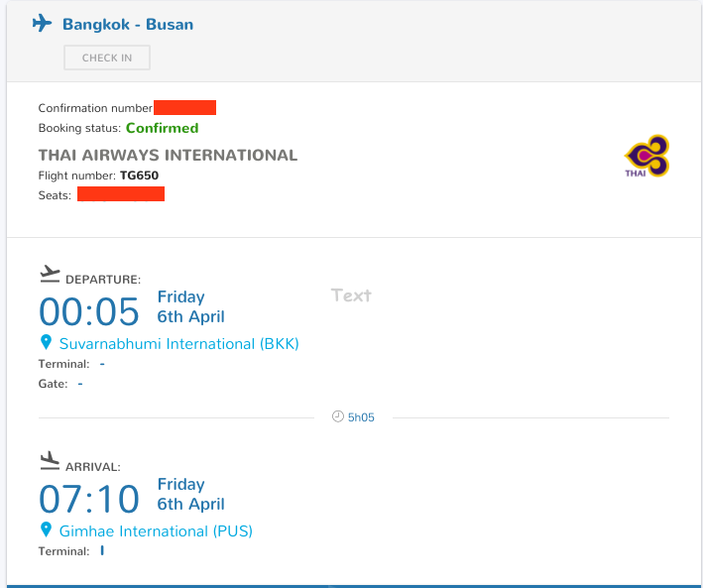Viewport: 703px width, 588px height.
Task: Click flight number TG650
Action: click(139, 176)
